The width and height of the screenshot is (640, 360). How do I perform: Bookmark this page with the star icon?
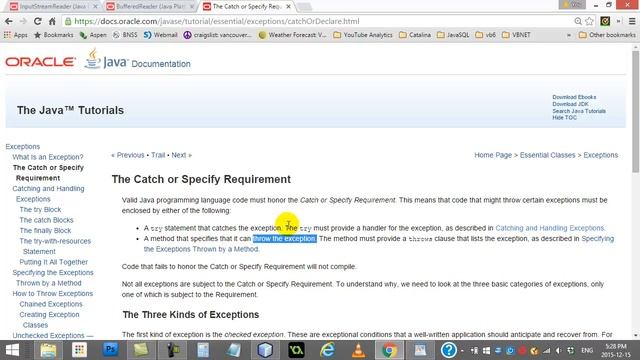tap(589, 21)
